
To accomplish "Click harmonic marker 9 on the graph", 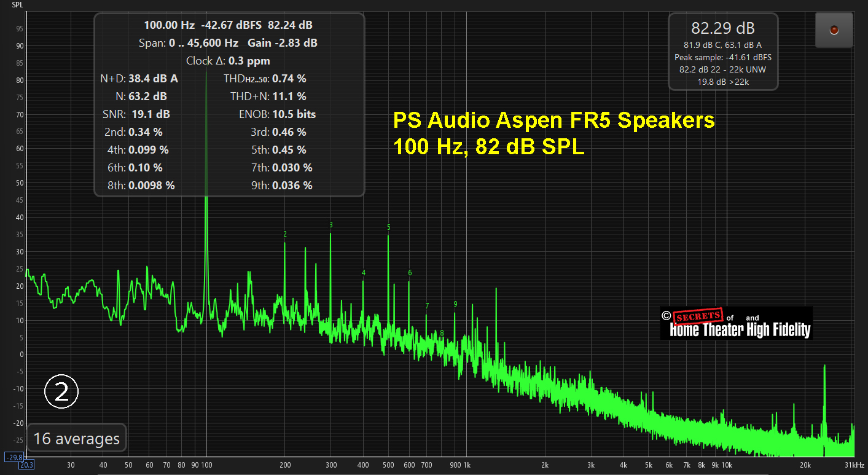I will (455, 304).
